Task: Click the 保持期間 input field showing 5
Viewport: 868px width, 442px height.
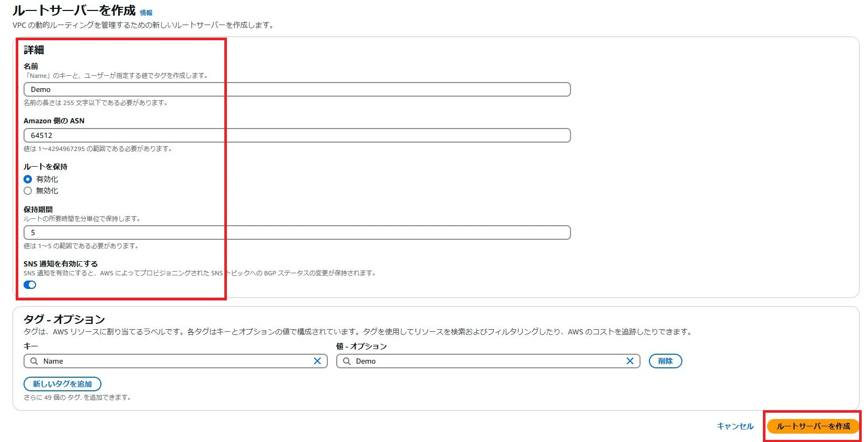Action: (x=297, y=232)
